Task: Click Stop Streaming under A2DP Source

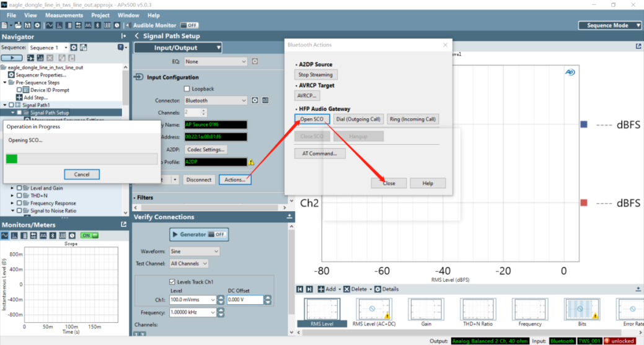Action: 315,75
